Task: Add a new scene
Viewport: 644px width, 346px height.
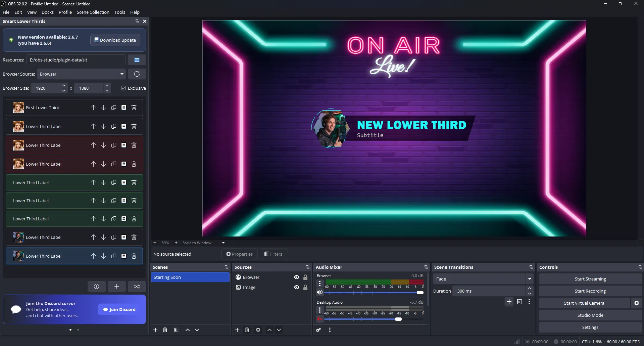Action: (x=155, y=330)
